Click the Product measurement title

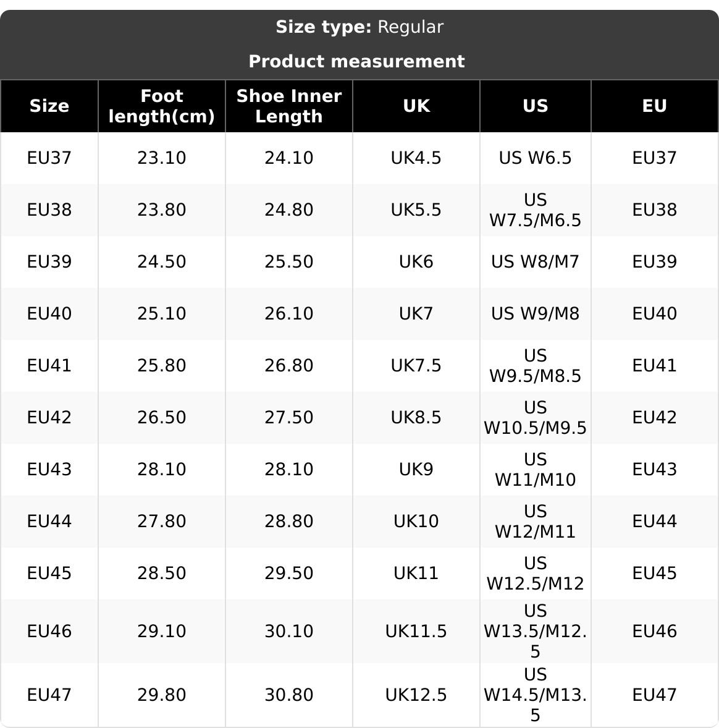[356, 62]
